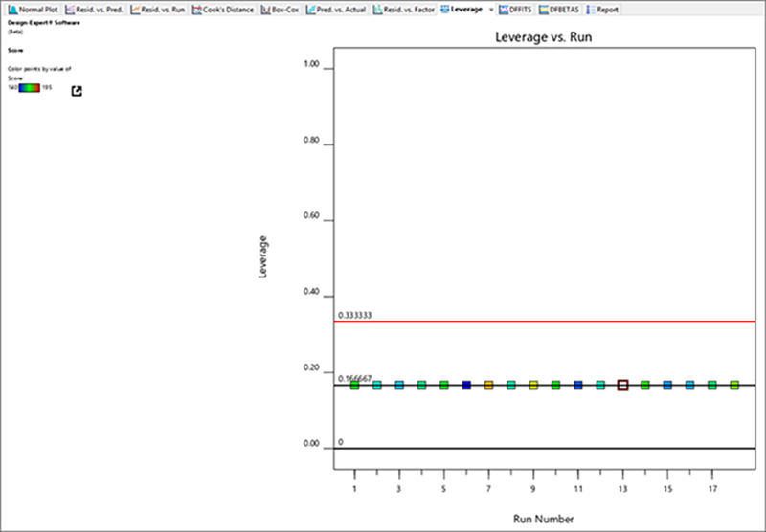Image resolution: width=766 pixels, height=532 pixels.
Task: Select the dark blue point between runs 5 and 7
Action: [x=466, y=385]
